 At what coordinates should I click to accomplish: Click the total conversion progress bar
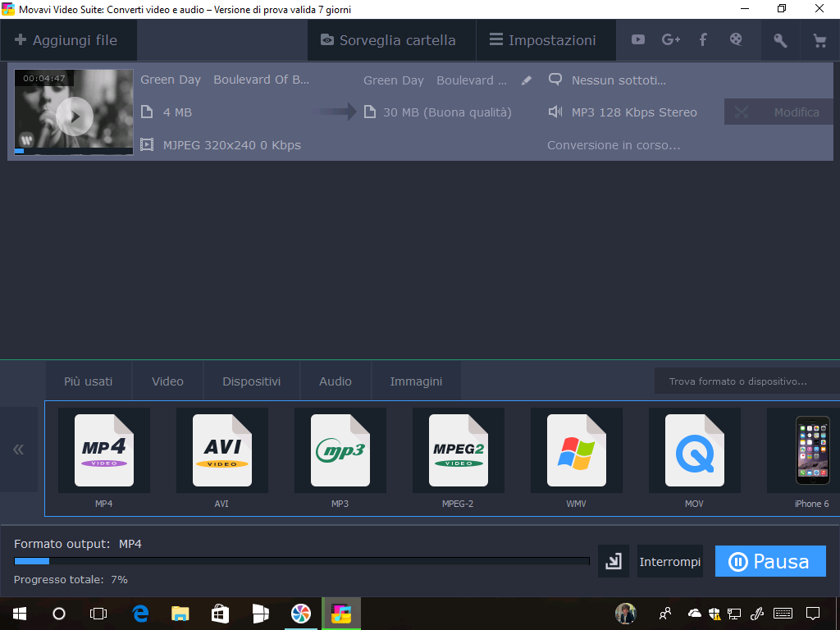[x=302, y=561]
